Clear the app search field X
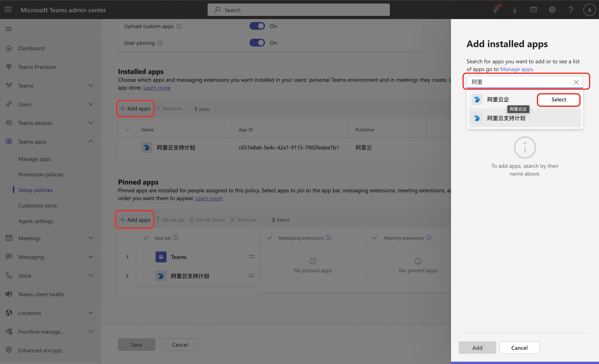Viewport: 599px width, 364px height. (x=576, y=82)
